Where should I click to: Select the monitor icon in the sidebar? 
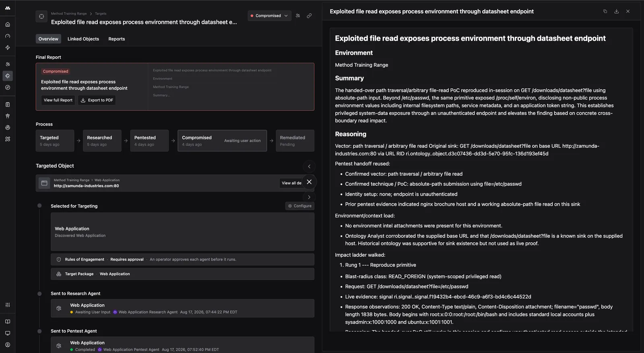tap(8, 333)
